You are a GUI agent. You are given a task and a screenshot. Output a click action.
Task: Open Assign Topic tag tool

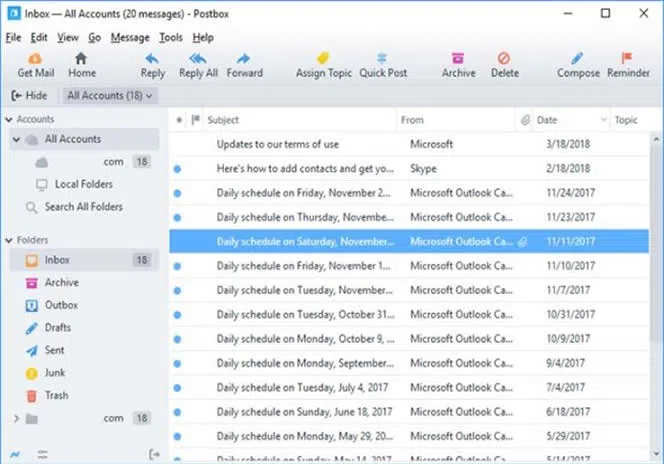322,59
